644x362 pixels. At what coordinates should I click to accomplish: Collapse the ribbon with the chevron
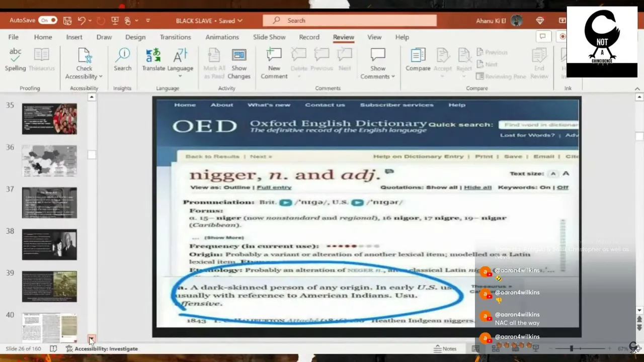637,88
